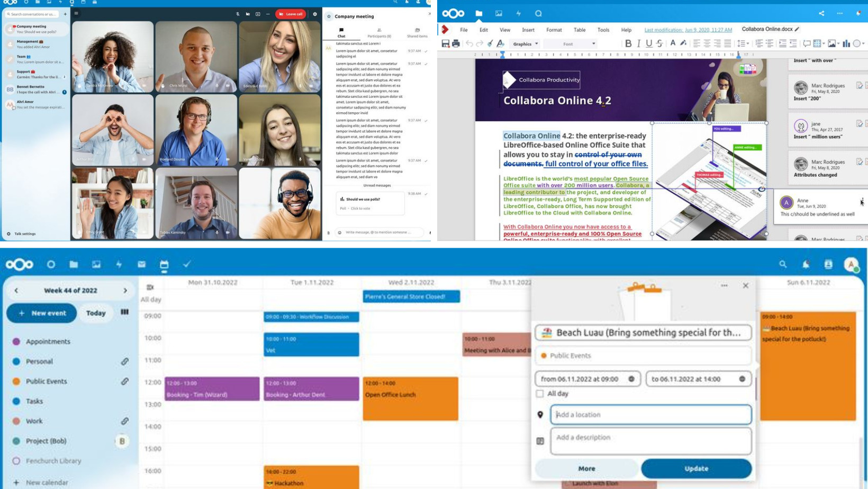Expand insert image dropdown arrow
The image size is (868, 489).
coord(838,44)
